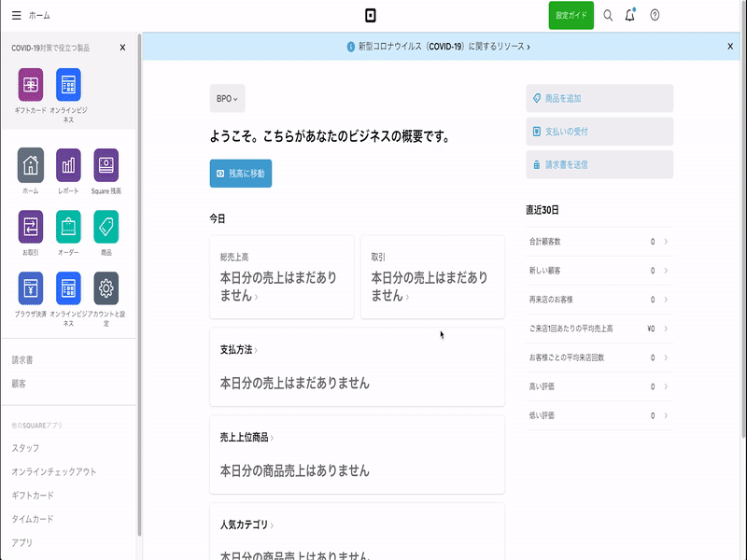Select スタッフ in the sidebar menu
747x560 pixels.
tap(26, 448)
